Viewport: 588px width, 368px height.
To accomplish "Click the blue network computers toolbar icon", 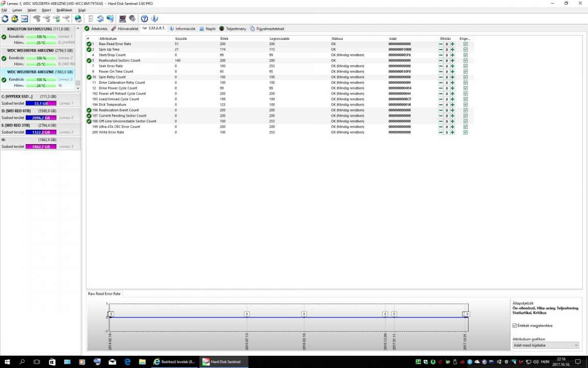I will pos(110,18).
